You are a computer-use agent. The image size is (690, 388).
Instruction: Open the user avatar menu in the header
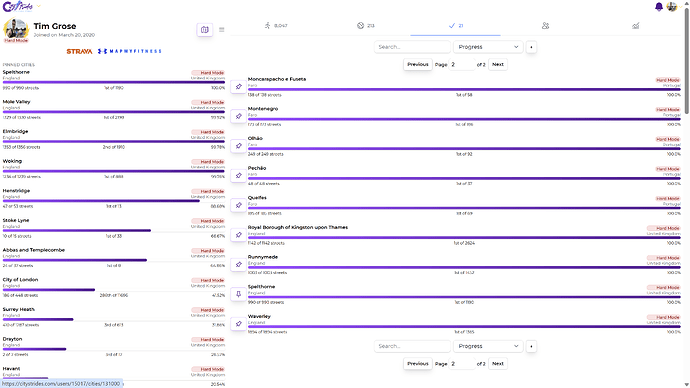click(672, 7)
